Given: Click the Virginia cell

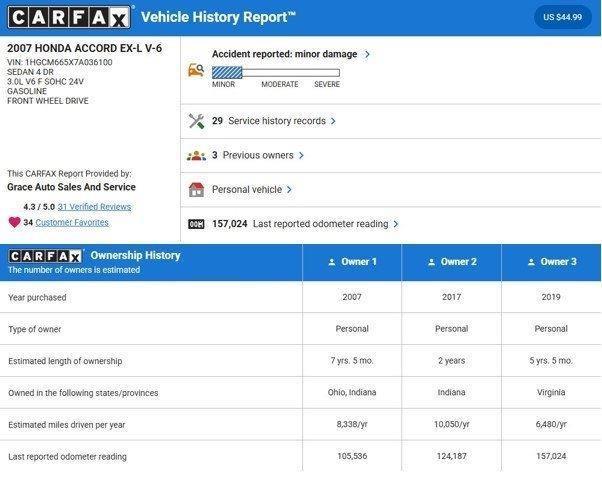Looking at the screenshot, I should (551, 393).
